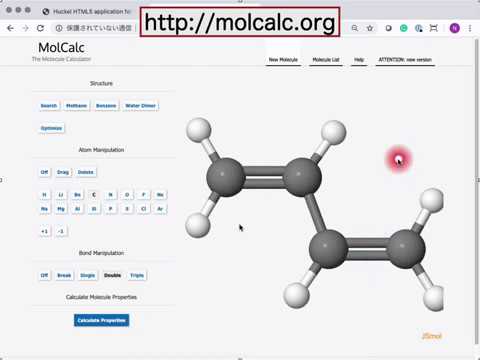Select the Be element button
The image size is (480, 360).
click(x=77, y=195)
